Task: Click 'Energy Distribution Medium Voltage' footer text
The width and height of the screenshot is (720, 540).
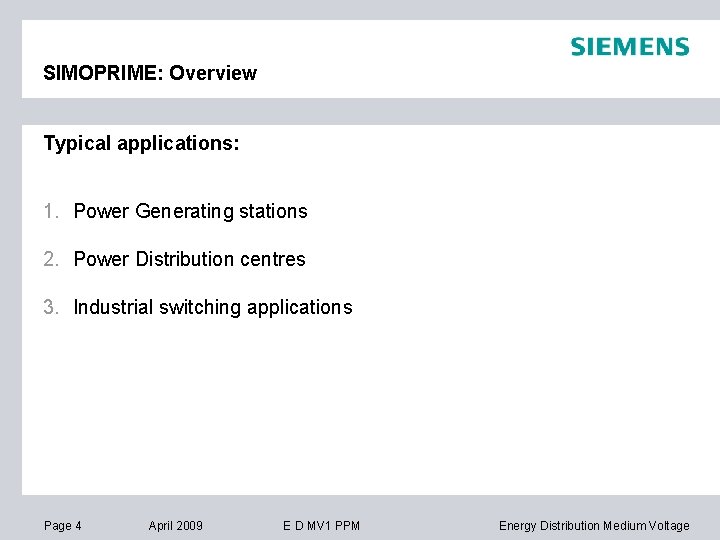Action: (594, 525)
